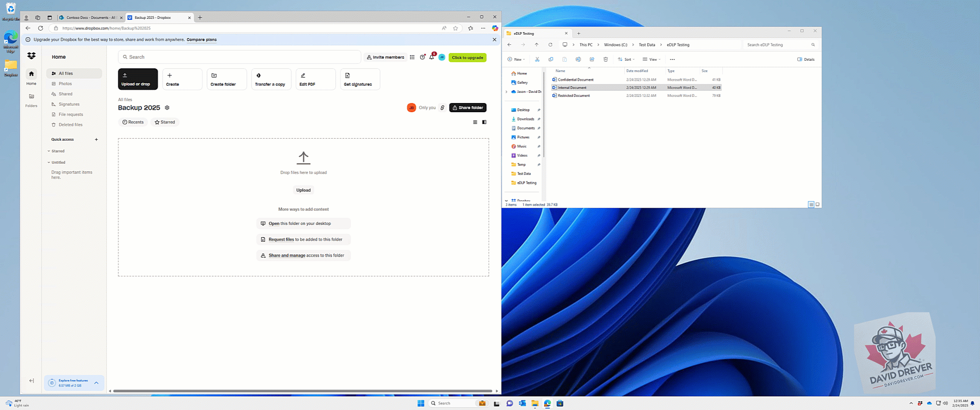Open the View dropdown in File Explorer

point(652,59)
